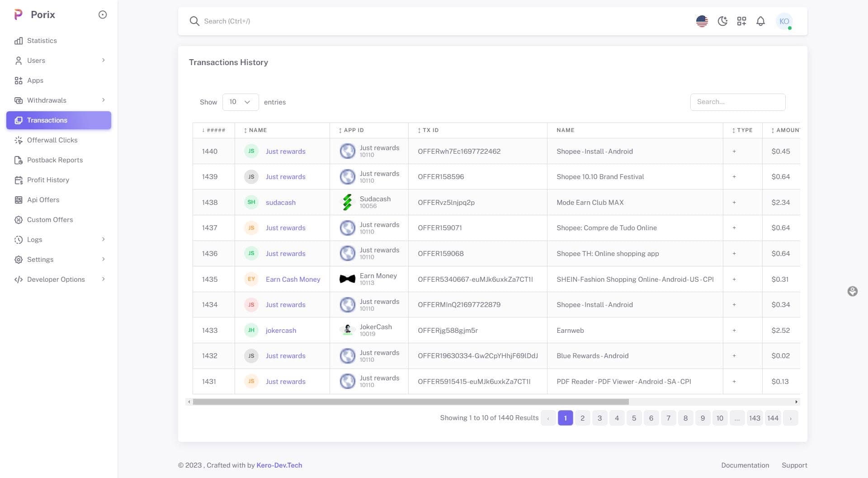Click the Statistics bar chart icon
The image size is (868, 478).
19,41
